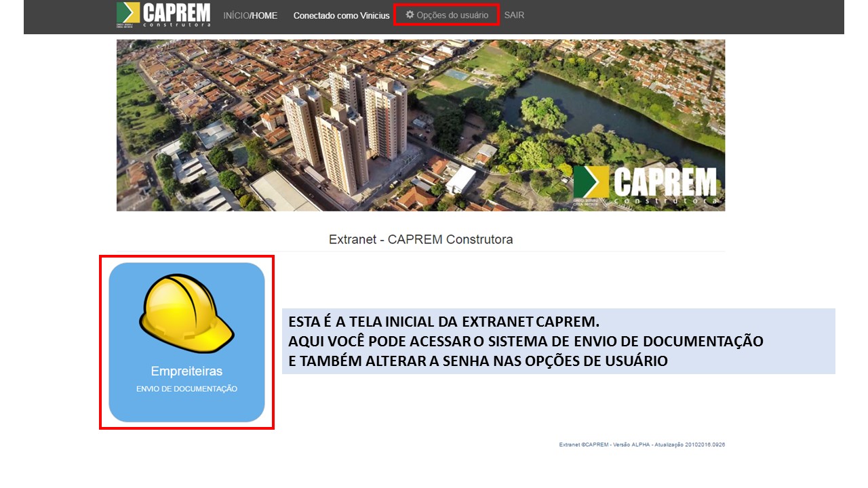Image resolution: width=868 pixels, height=488 pixels.
Task: Click the footer version text
Action: point(642,445)
